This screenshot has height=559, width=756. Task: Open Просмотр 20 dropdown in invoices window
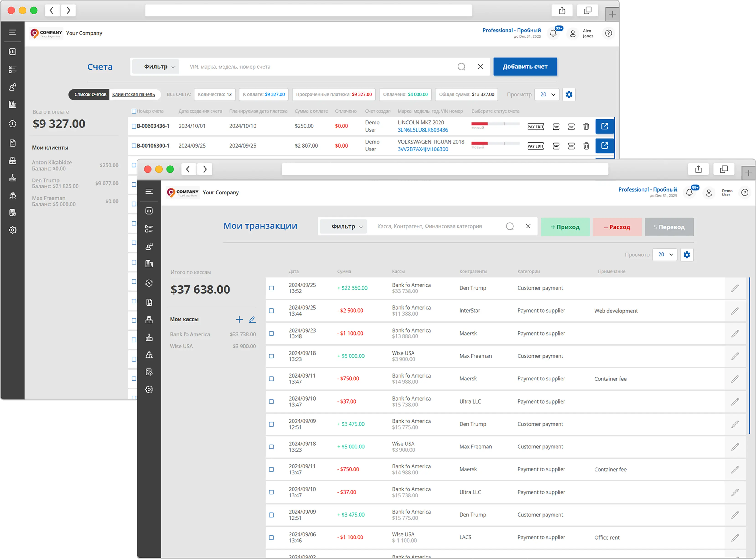click(547, 94)
